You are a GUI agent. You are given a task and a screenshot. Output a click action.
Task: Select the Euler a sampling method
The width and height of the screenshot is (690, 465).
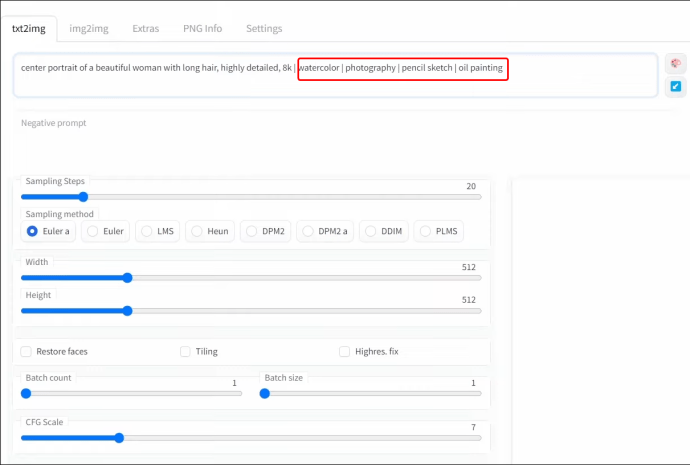coord(33,231)
